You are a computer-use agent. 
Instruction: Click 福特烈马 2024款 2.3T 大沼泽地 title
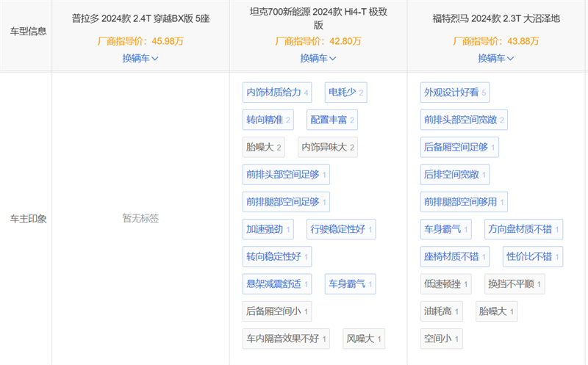496,18
